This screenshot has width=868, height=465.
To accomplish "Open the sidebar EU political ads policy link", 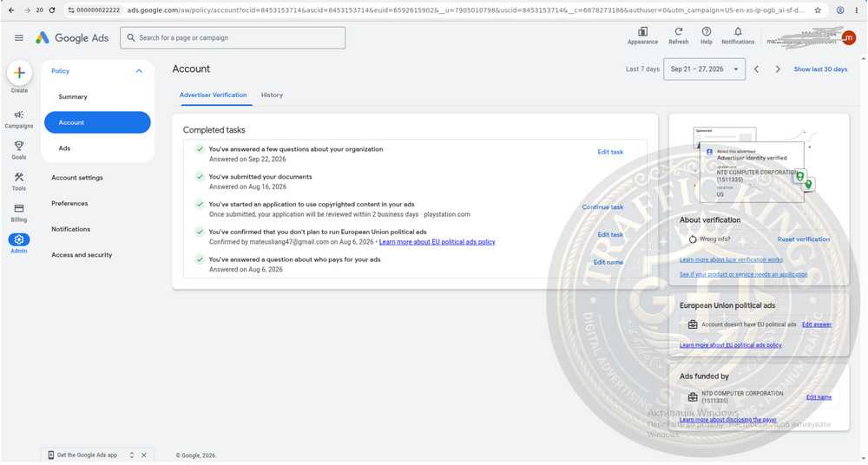I will tap(730, 345).
